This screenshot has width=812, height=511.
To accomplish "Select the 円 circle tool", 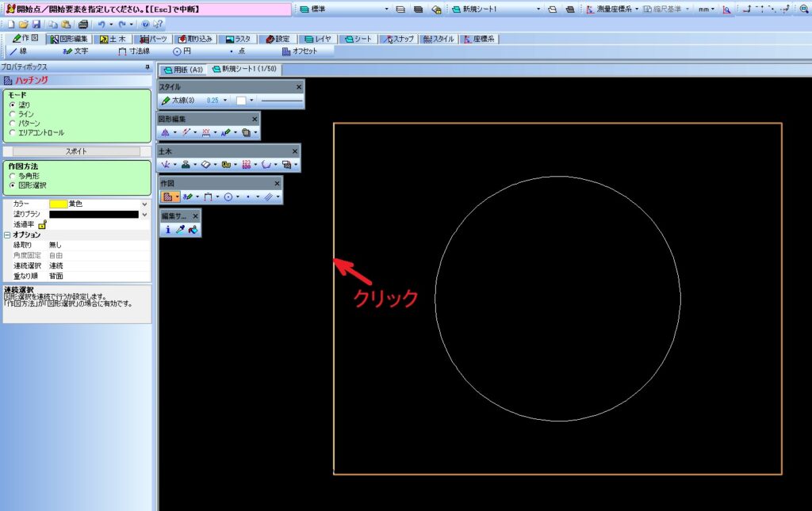I will pos(182,51).
